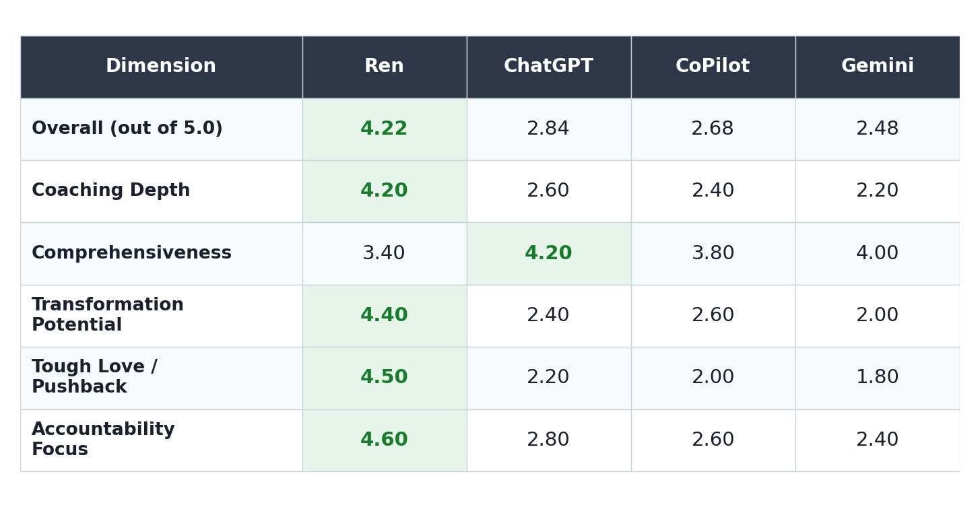Click Ren's Tough Love score 4.50
This screenshot has width=980, height=507.
[x=384, y=378]
